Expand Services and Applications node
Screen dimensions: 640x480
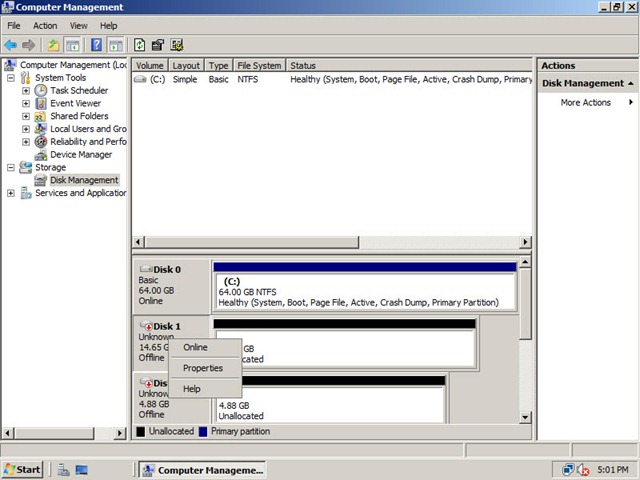click(x=11, y=193)
